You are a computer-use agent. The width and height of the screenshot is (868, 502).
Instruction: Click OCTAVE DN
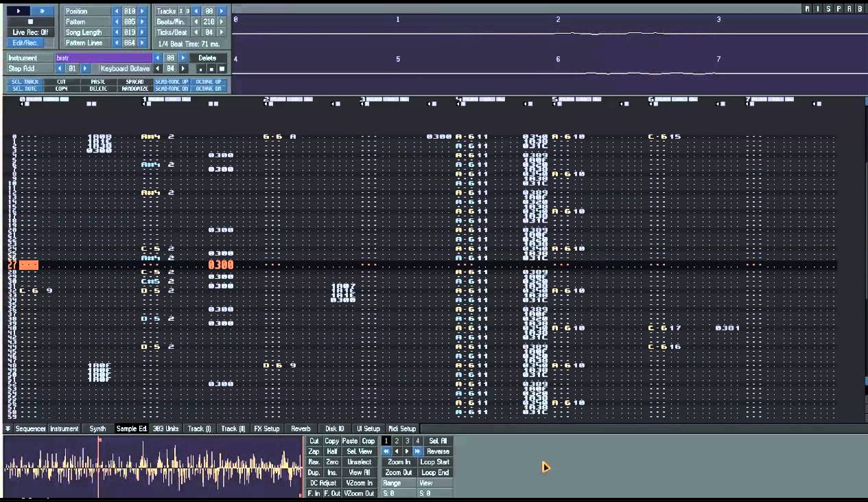pyautogui.click(x=209, y=89)
